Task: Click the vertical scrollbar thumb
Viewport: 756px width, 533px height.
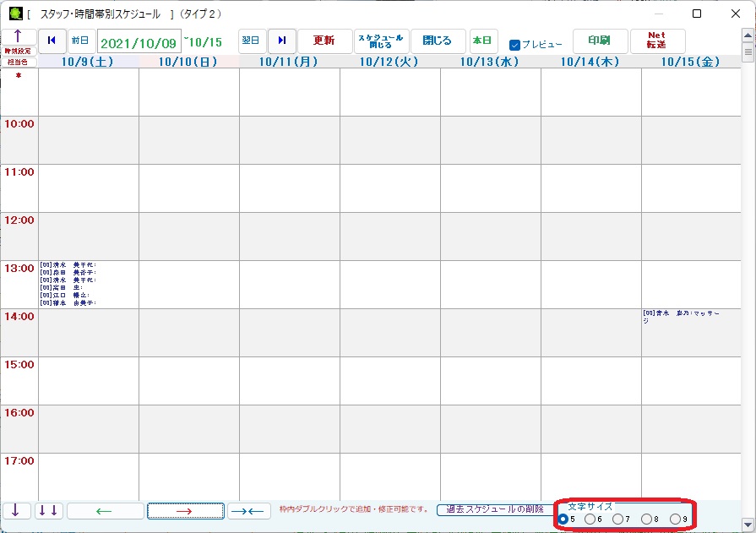Action: (748, 52)
